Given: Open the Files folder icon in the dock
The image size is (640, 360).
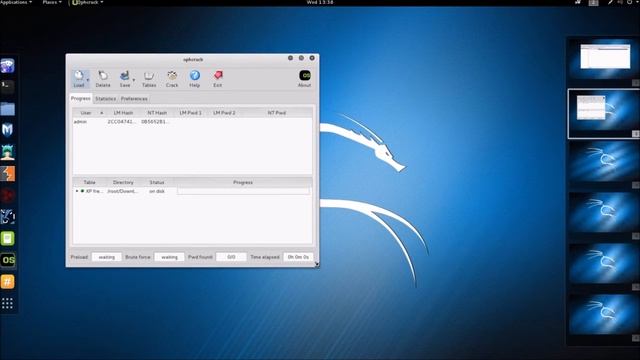Looking at the screenshot, I should [x=7, y=109].
